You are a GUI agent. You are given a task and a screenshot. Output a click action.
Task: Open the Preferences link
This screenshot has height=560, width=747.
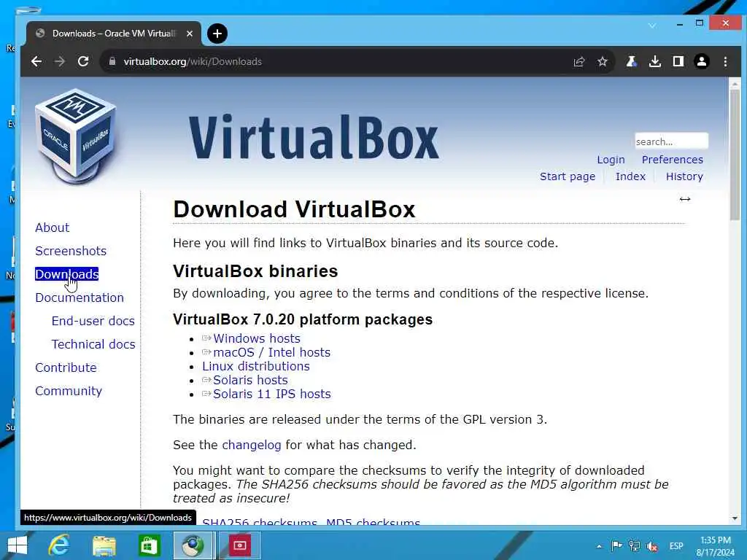[672, 160]
